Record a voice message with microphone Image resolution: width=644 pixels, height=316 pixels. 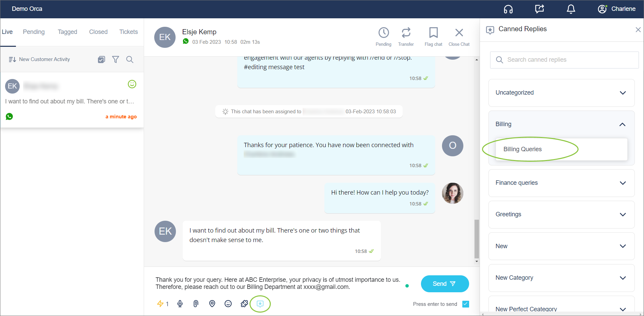pyautogui.click(x=180, y=304)
